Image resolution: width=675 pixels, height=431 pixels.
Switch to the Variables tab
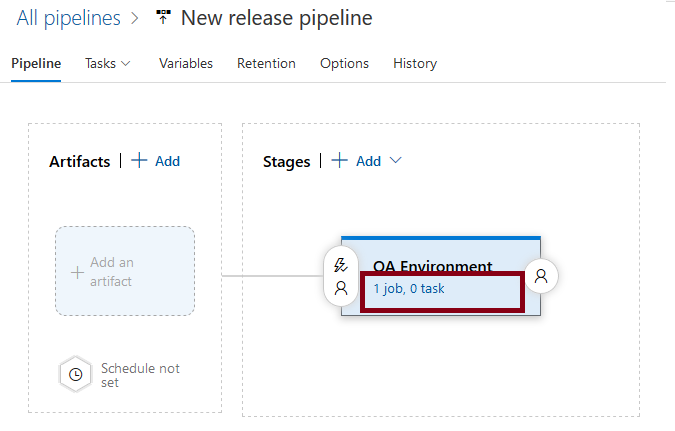tap(186, 64)
